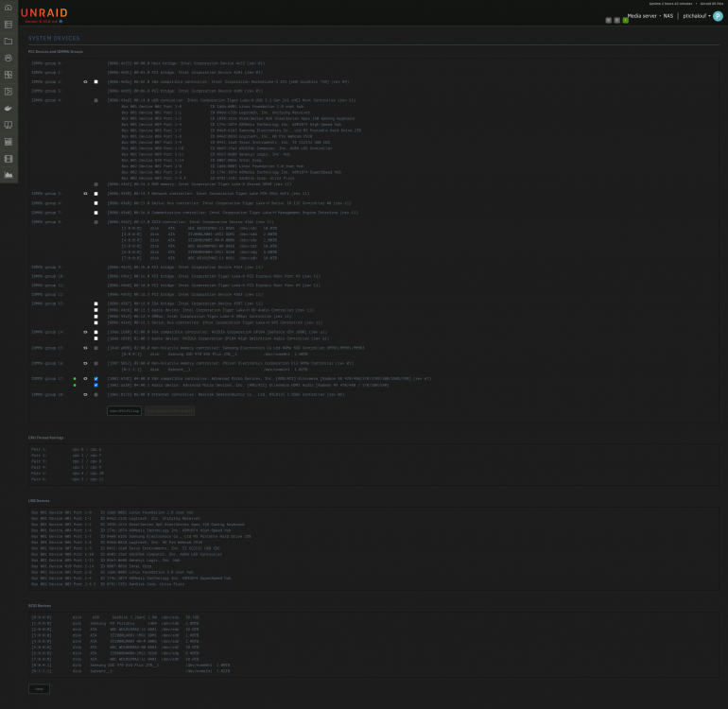The image size is (728, 709).
Task: Click the blue version info icon
Action: (x=61, y=22)
